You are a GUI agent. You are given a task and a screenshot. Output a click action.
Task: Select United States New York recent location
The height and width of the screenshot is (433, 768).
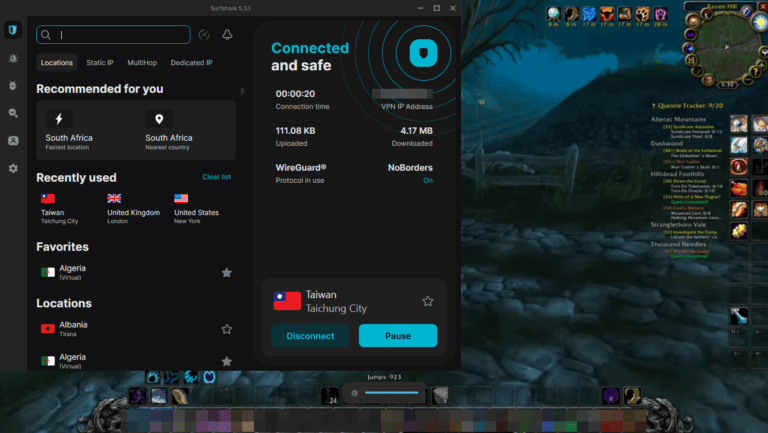click(x=196, y=209)
